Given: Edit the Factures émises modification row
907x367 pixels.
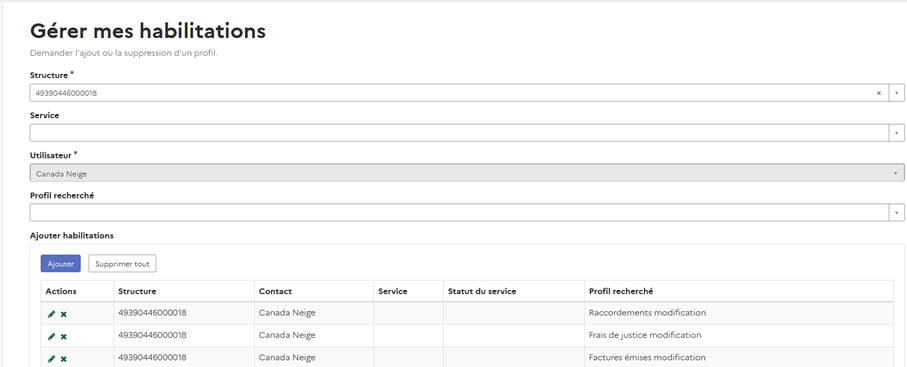Looking at the screenshot, I should [x=51, y=359].
